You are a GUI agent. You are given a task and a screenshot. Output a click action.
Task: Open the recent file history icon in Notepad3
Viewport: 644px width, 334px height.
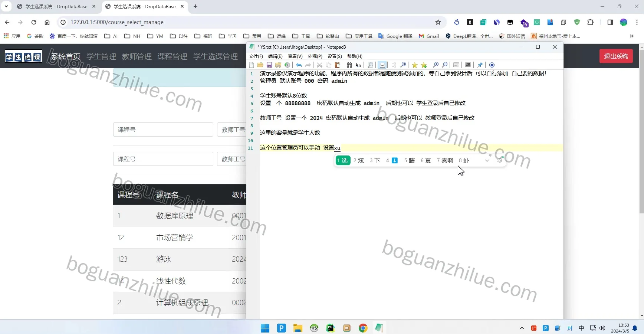click(x=287, y=65)
